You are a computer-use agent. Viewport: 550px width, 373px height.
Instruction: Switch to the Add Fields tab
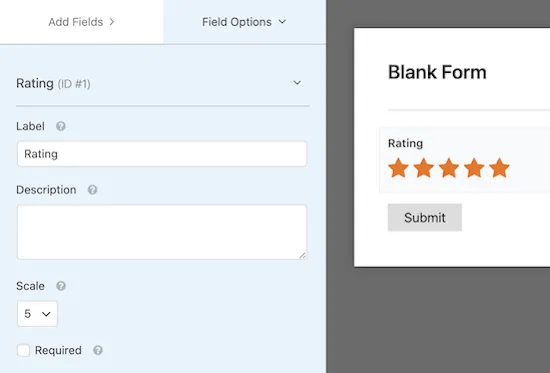point(81,22)
